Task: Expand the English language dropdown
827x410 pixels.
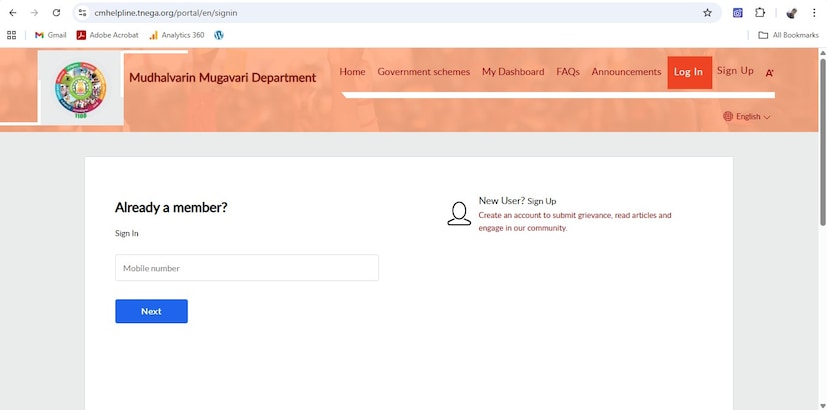Action: (x=747, y=117)
